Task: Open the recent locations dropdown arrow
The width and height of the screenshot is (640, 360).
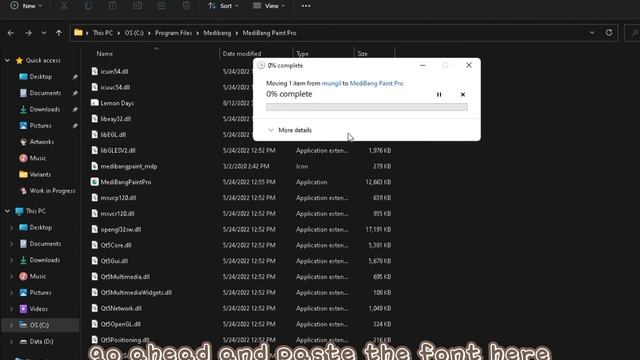Action: click(44, 33)
